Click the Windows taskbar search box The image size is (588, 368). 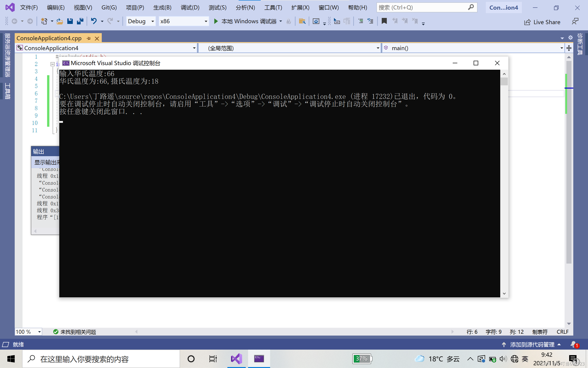tap(101, 359)
